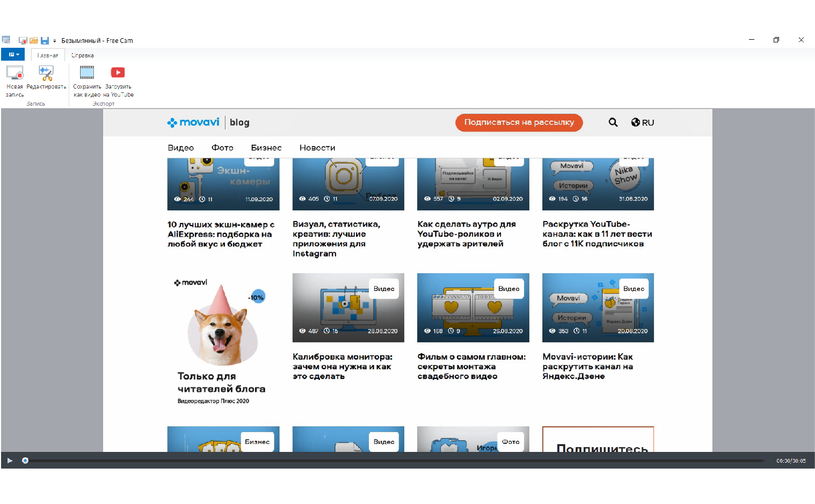Open the RU language selector
This screenshot has height=504, width=815.
643,122
